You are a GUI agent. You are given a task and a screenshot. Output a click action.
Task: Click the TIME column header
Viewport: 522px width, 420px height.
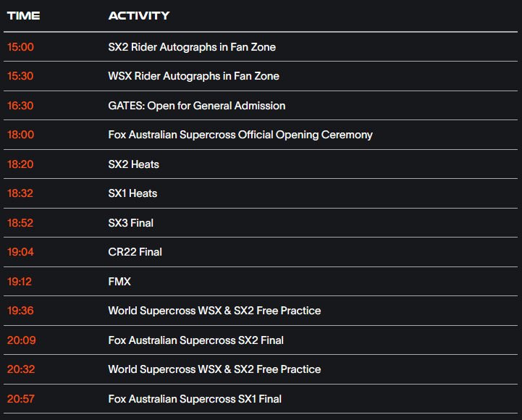[23, 16]
